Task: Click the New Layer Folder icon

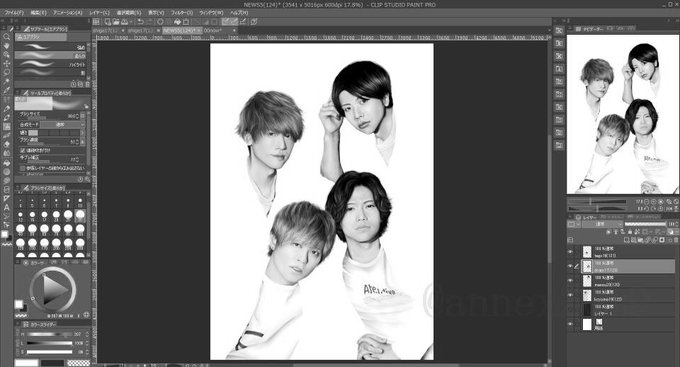Action: [641, 240]
